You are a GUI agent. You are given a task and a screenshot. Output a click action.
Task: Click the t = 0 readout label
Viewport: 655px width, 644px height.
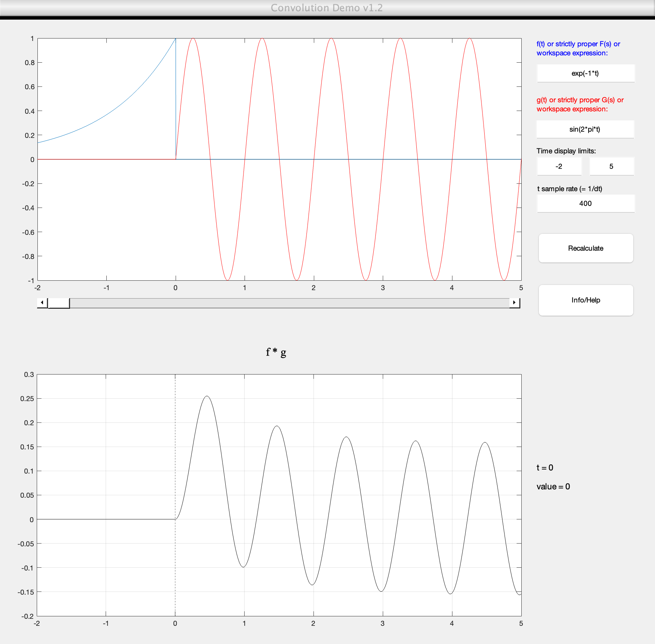[x=544, y=468]
